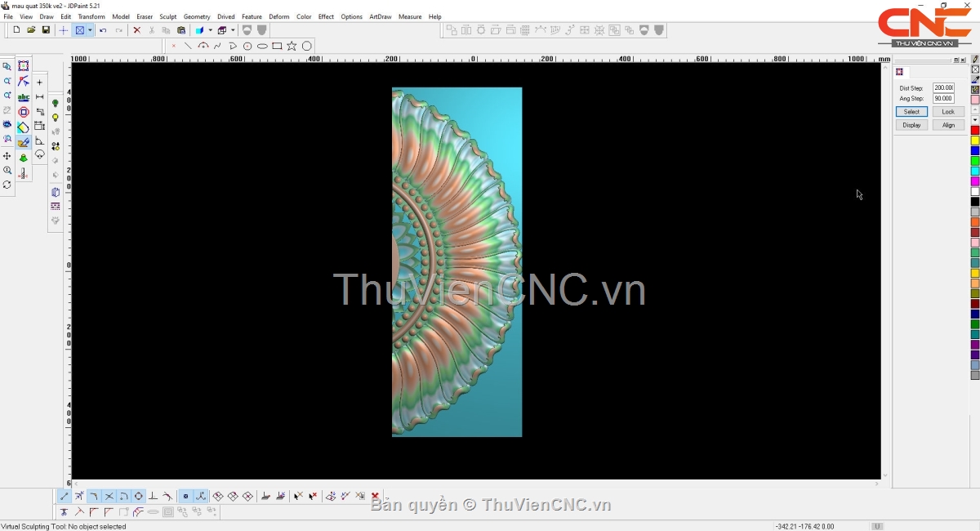Click the Zoom window magnifier icon
This screenshot has width=980, height=531.
click(7, 66)
